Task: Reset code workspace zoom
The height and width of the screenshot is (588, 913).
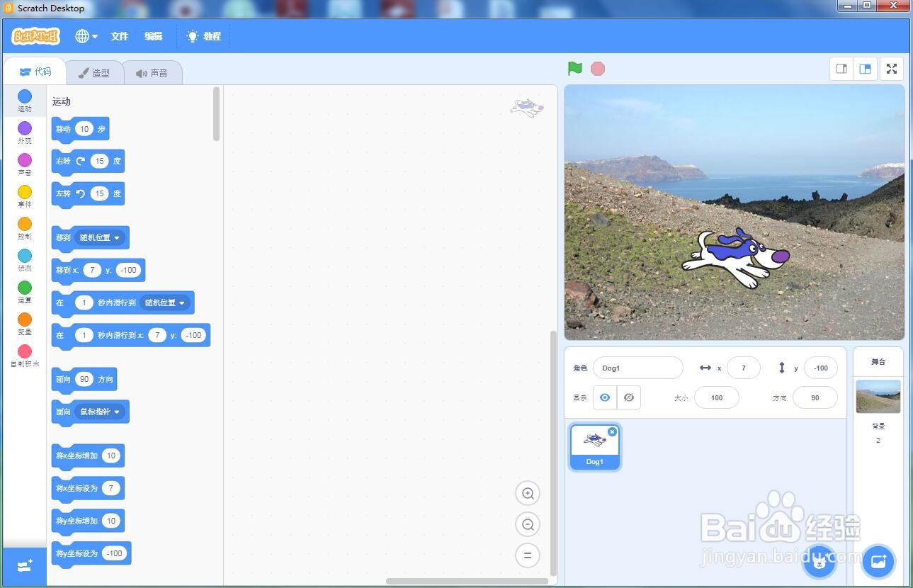Action: [528, 555]
